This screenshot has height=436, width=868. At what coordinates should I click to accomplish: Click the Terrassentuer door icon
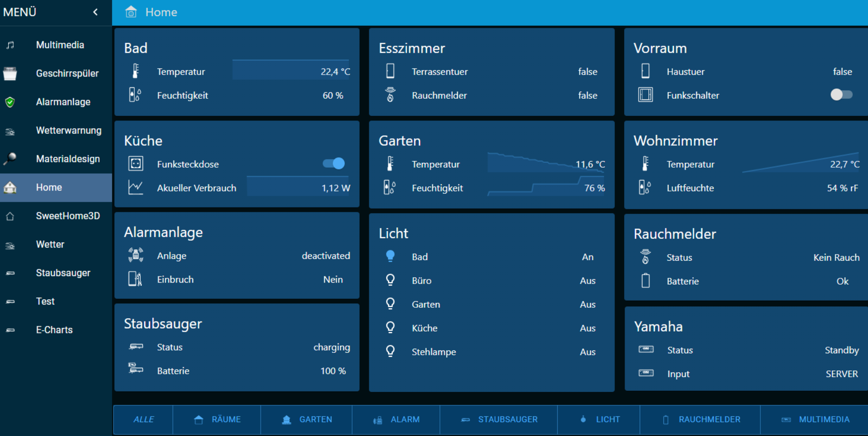[x=390, y=71]
